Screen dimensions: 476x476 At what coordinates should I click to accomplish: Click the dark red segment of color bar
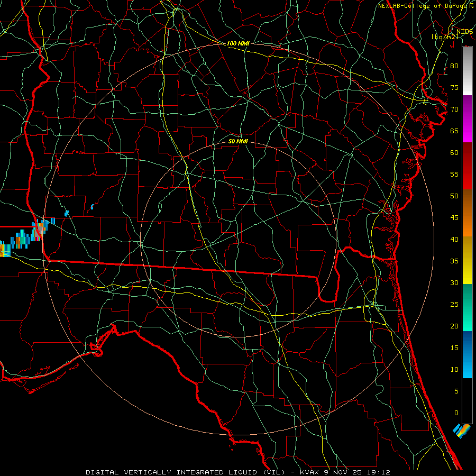467,166
